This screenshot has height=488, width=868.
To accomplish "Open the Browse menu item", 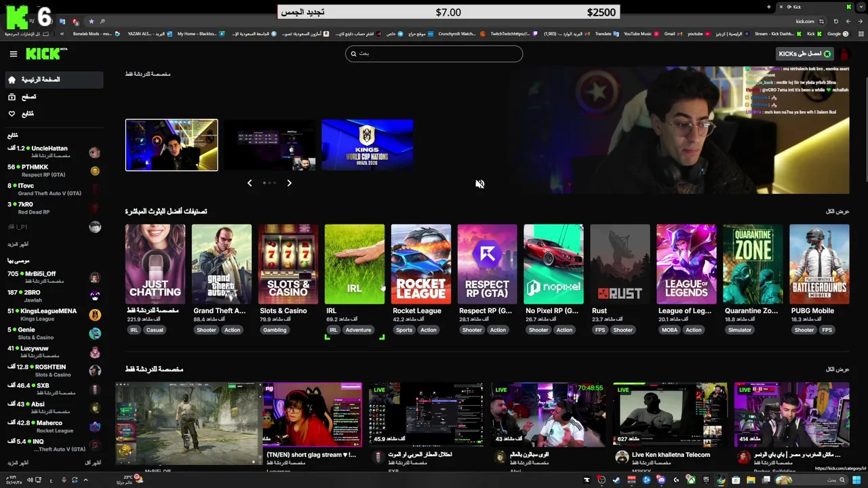I will tap(54, 97).
